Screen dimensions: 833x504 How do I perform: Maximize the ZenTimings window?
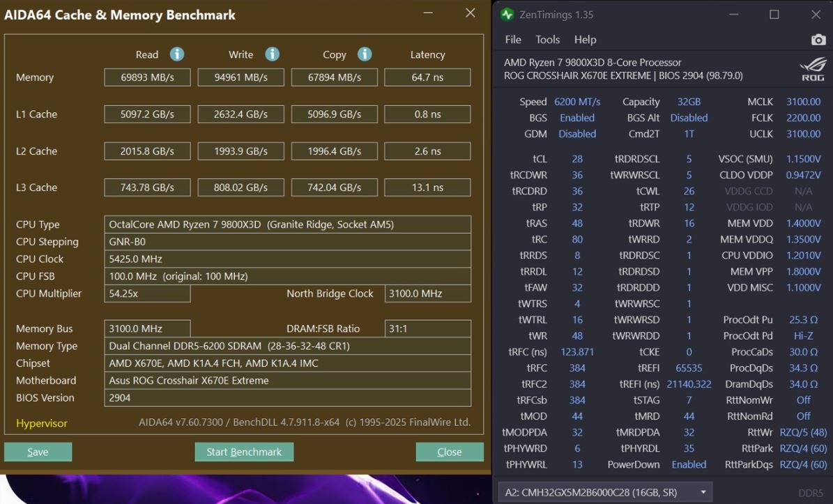774,15
